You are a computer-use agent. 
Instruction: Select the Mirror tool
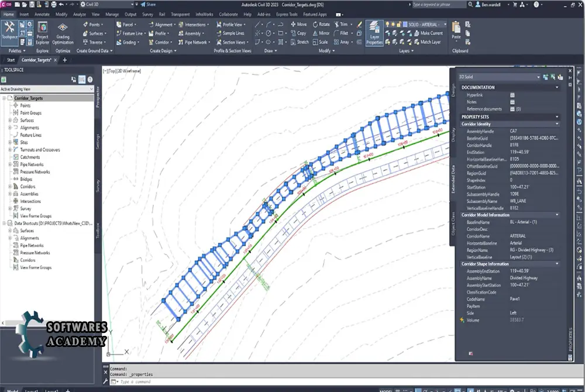[321, 33]
